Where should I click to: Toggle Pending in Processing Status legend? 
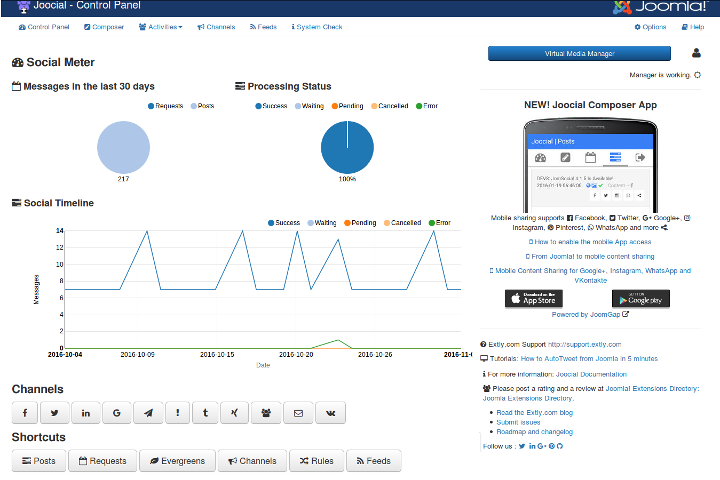pyautogui.click(x=348, y=106)
